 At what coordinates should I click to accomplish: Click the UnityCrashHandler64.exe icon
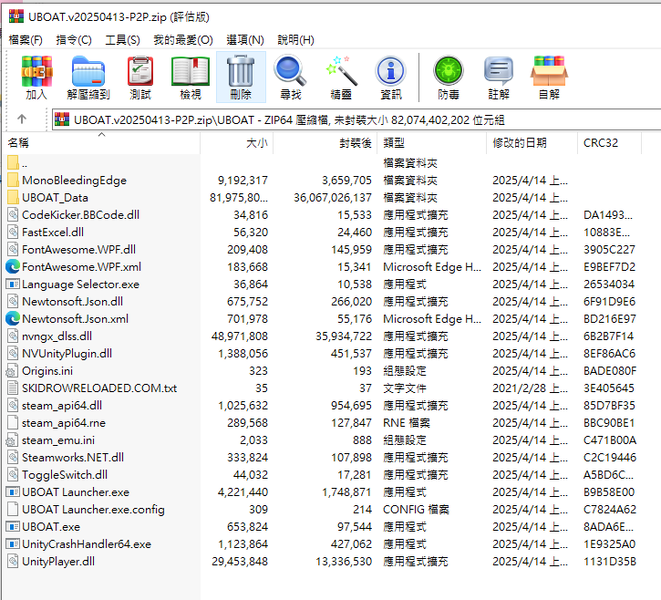(x=13, y=544)
